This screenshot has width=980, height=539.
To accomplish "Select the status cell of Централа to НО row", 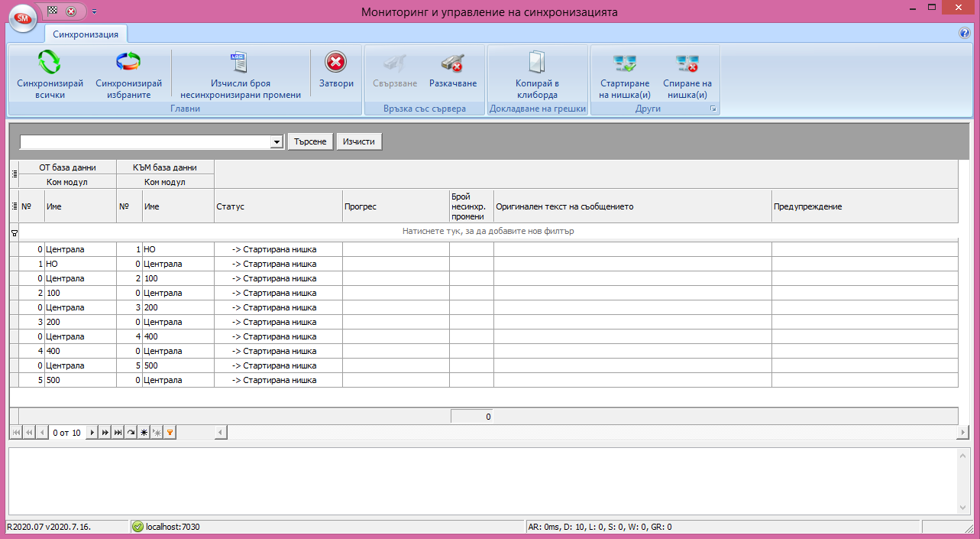I will [278, 249].
